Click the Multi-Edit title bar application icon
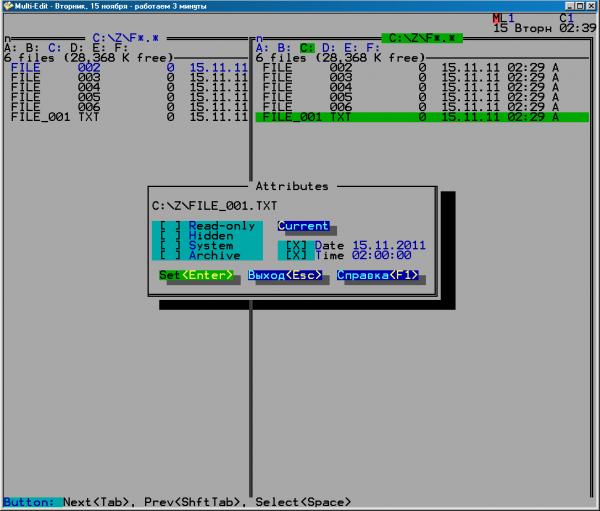This screenshot has width=600, height=511. 8,6
